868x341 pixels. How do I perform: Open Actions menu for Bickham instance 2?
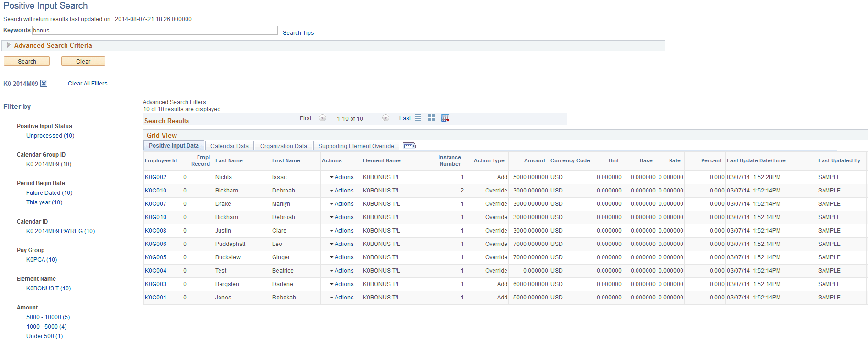[x=342, y=191]
